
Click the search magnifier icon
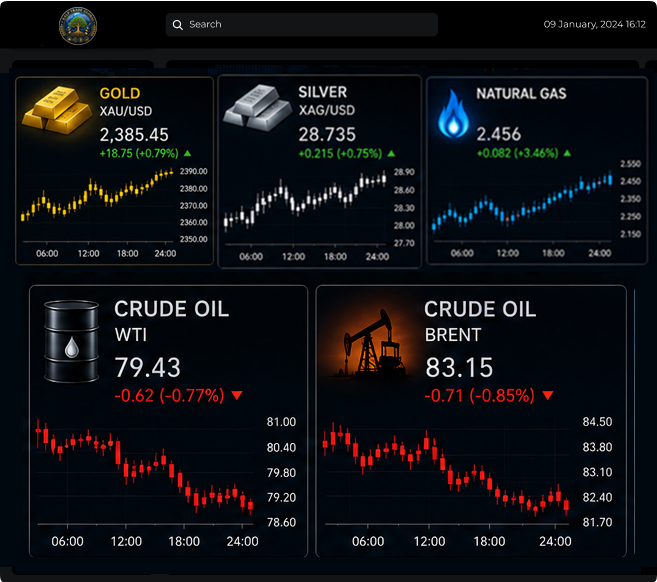pos(178,25)
